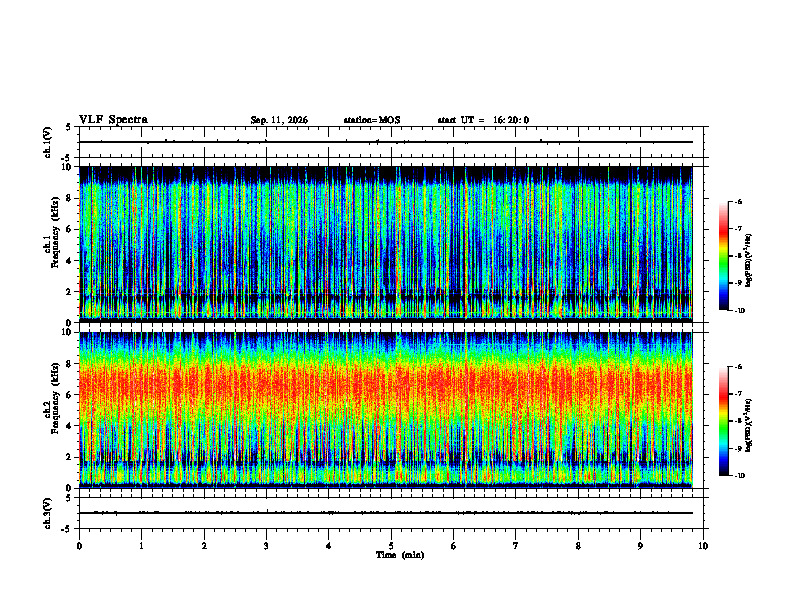Click the ch.1 spectrogram color scale bar
The image size is (792, 612).
pyautogui.click(x=723, y=256)
